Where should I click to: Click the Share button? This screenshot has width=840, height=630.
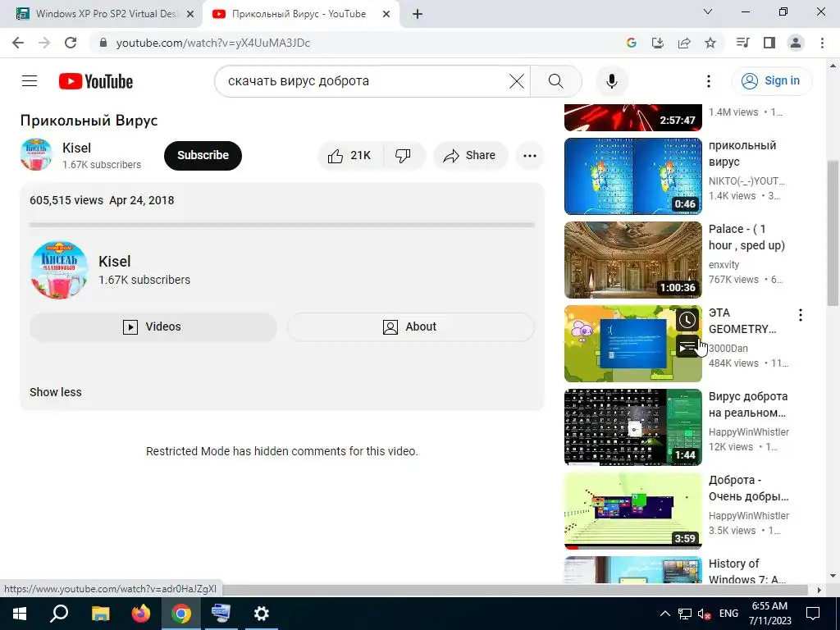pos(470,155)
